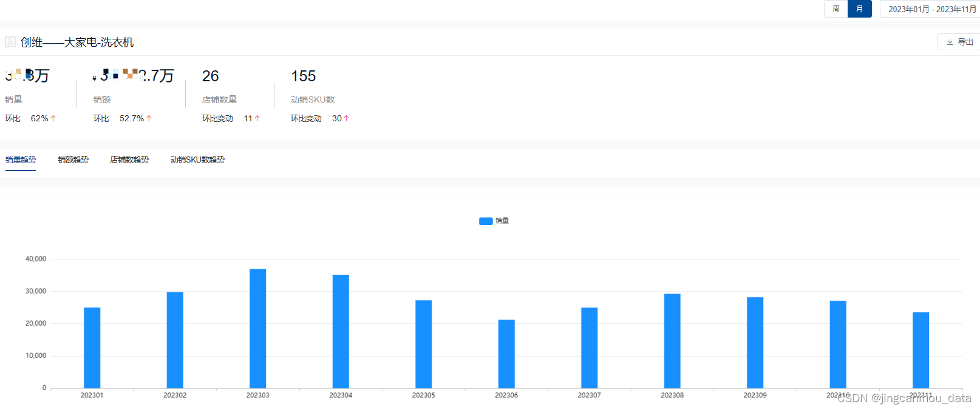This screenshot has width=980, height=410.
Task: Click the 202310 bar in chart
Action: pyautogui.click(x=838, y=344)
